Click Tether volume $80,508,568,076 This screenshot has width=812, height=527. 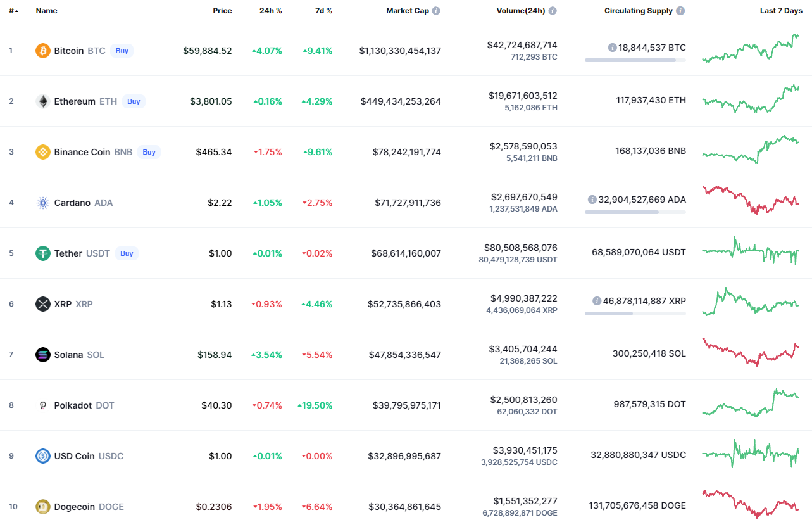[521, 248]
